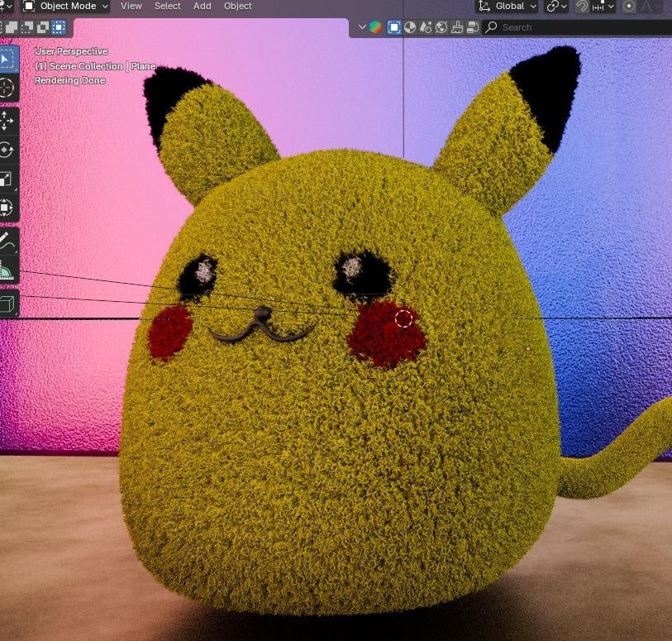Click the rainbow colored icon beside the filters
The height and width of the screenshot is (641, 672).
376,27
